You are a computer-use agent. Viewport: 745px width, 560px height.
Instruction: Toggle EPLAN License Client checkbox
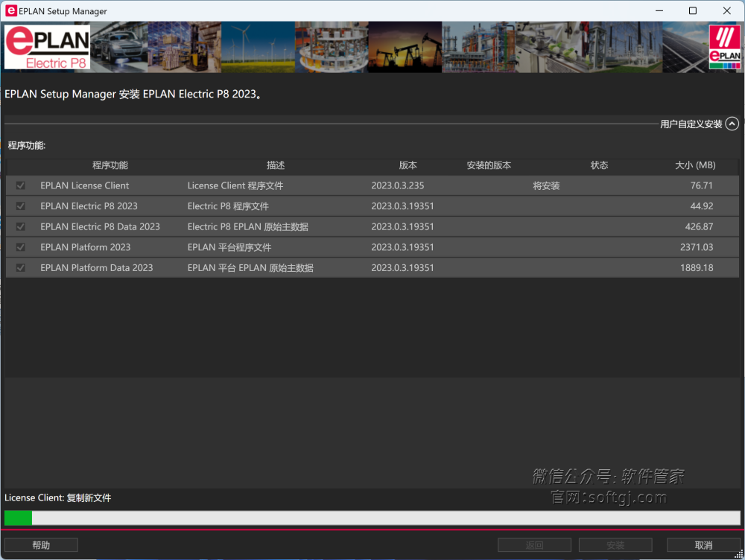21,185
